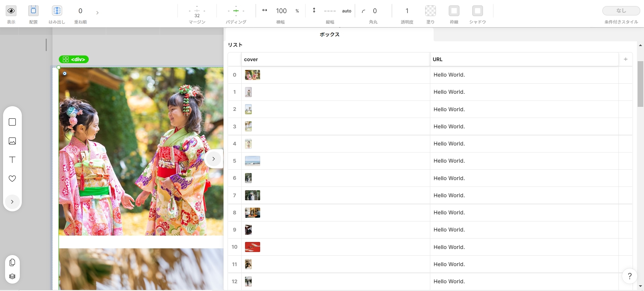Select the URL cell in row 5
This screenshot has width=644, height=291.
(524, 161)
